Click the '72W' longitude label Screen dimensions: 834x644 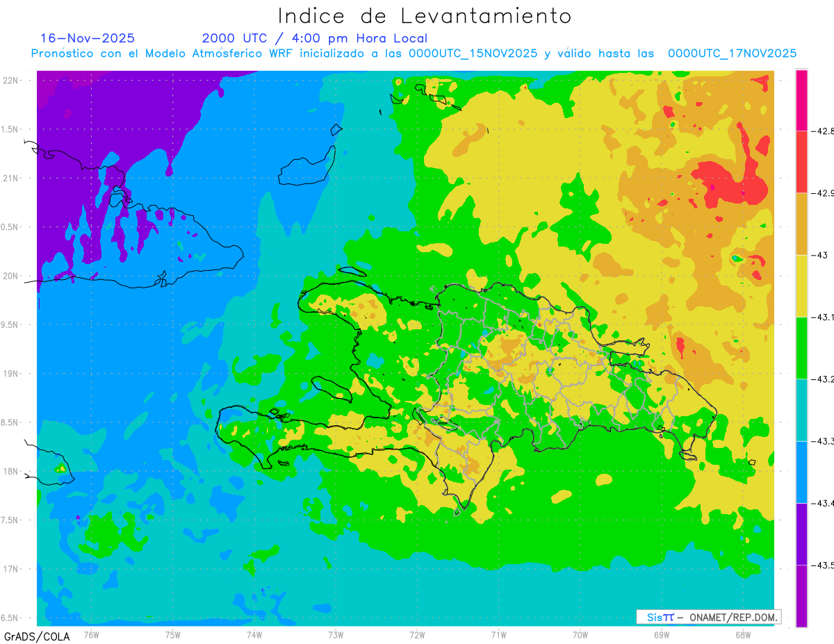[417, 634]
